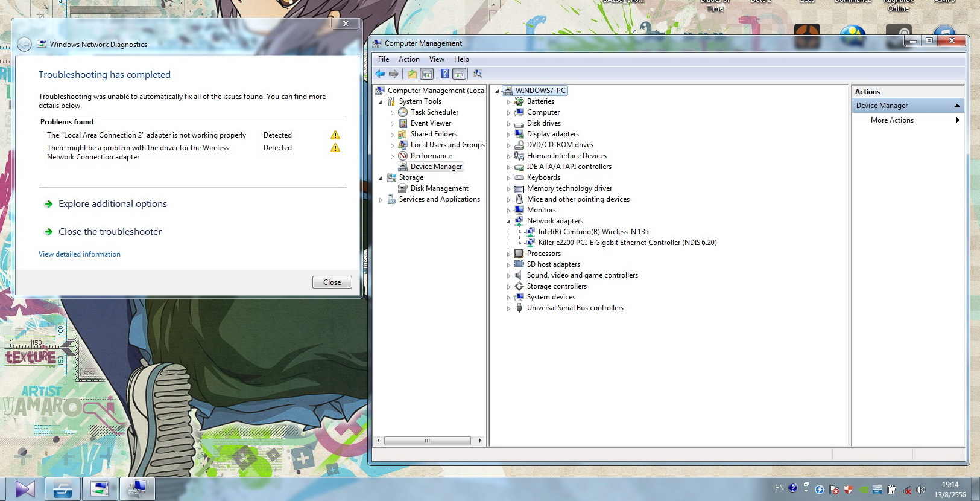This screenshot has width=980, height=501.
Task: Click the Up One Level folder toolbar icon
Action: pyautogui.click(x=413, y=74)
